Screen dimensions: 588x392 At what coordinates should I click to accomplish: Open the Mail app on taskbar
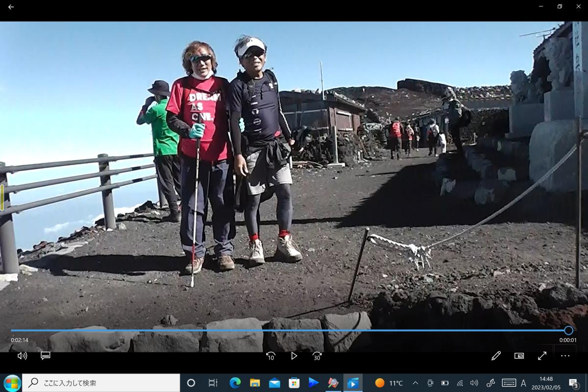[274, 383]
